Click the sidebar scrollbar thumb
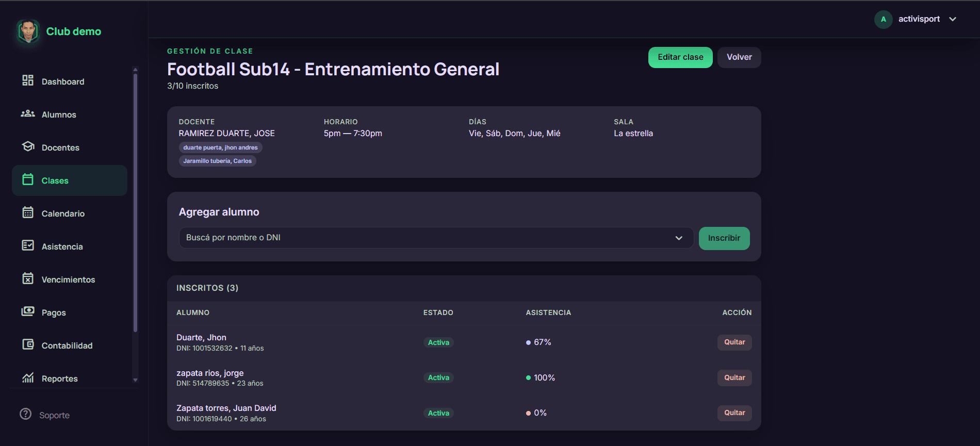This screenshot has width=980, height=446. (135, 203)
